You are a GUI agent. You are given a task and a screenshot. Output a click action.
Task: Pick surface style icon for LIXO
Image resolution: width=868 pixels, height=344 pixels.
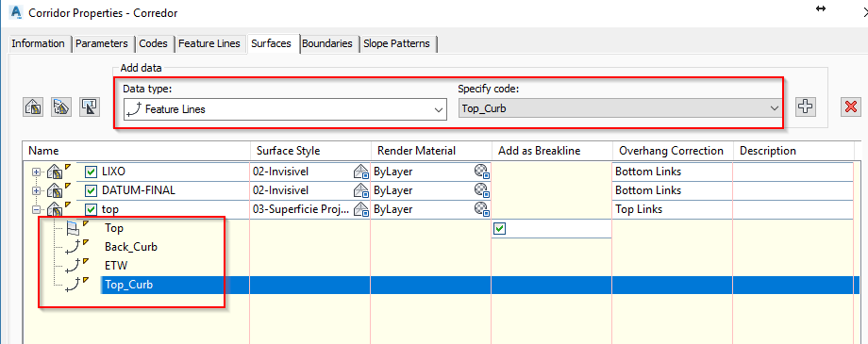pyautogui.click(x=361, y=172)
